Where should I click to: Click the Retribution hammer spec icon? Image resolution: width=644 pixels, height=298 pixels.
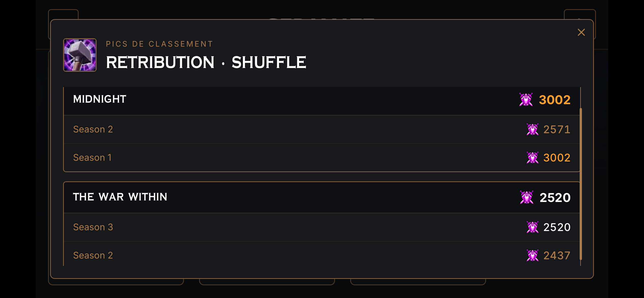coord(80,55)
